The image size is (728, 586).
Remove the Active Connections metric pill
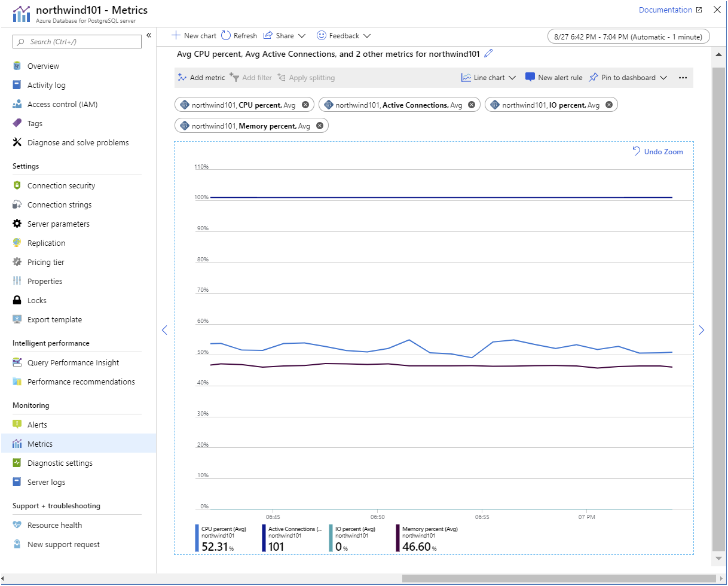472,105
